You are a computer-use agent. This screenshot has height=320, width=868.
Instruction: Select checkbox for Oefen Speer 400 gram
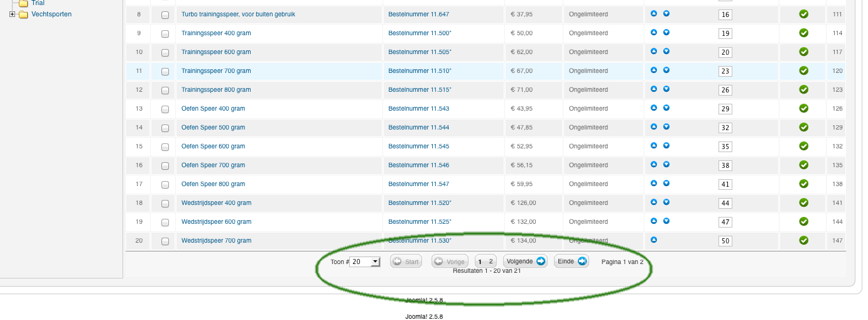pyautogui.click(x=165, y=109)
